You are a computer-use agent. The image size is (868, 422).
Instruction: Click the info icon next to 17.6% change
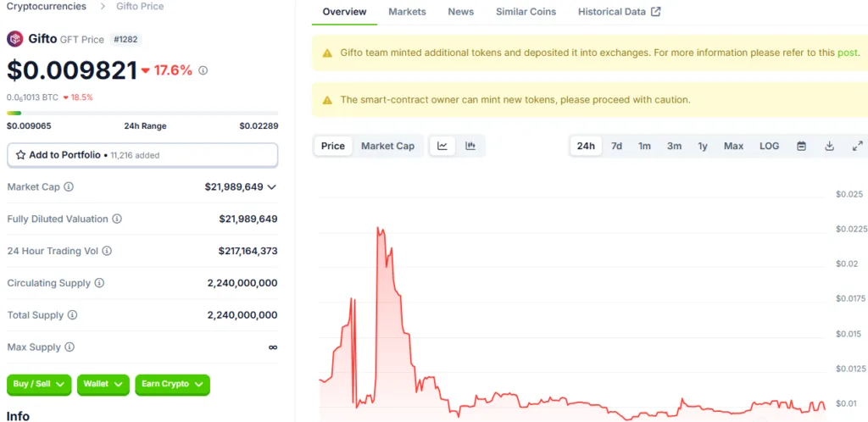coord(203,70)
